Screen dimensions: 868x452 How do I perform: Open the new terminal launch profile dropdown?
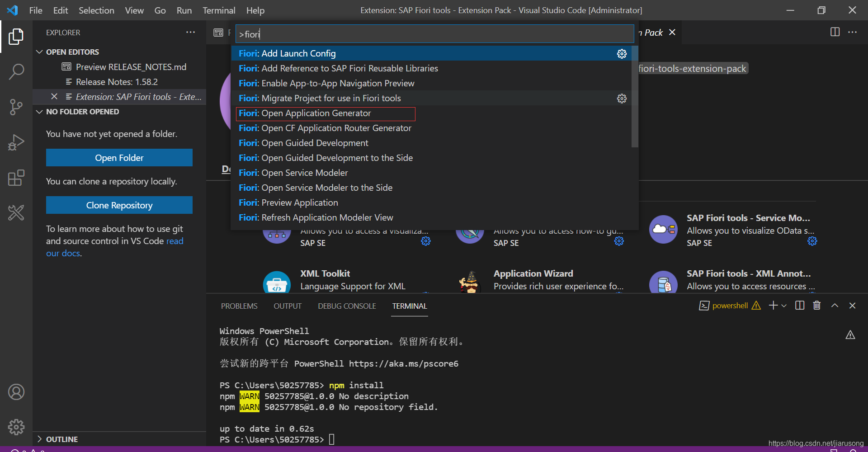(x=784, y=306)
